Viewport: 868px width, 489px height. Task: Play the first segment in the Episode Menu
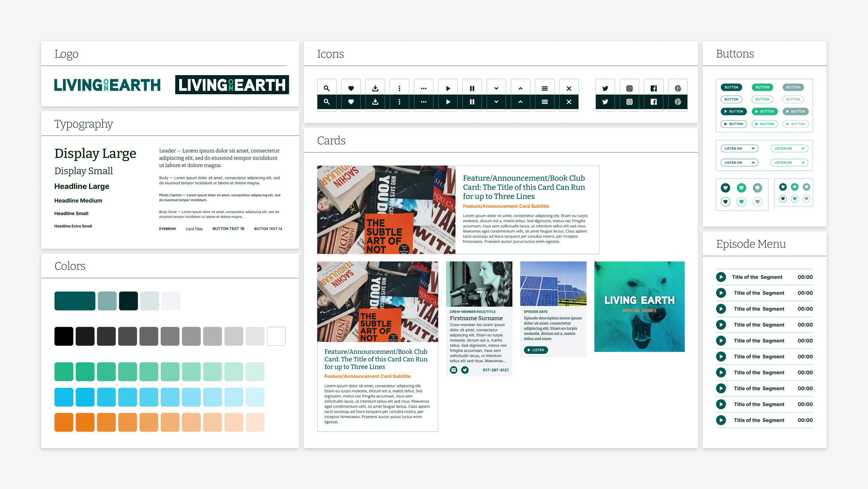[x=721, y=277]
